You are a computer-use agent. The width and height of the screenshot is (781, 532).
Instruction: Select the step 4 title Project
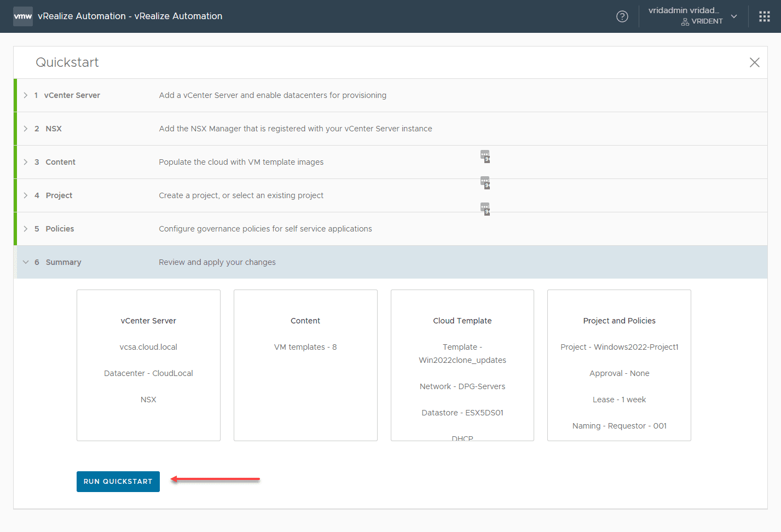(59, 195)
